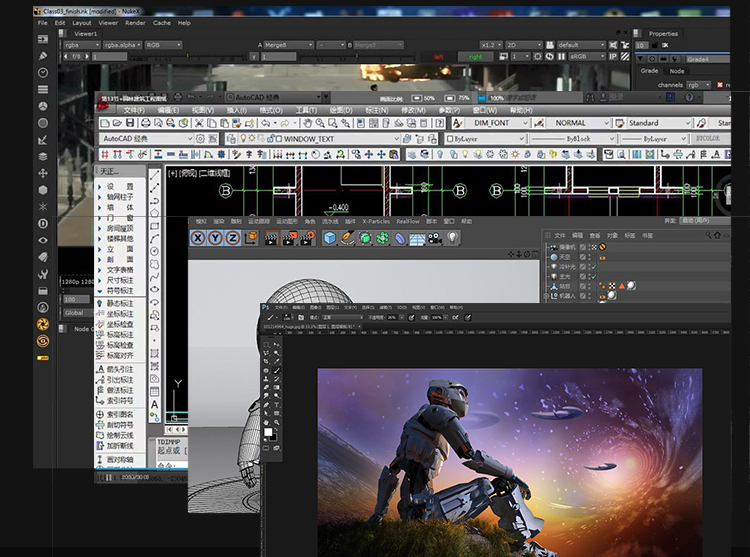Click the Nuke viewer gain value field

pyautogui.click(x=110, y=56)
